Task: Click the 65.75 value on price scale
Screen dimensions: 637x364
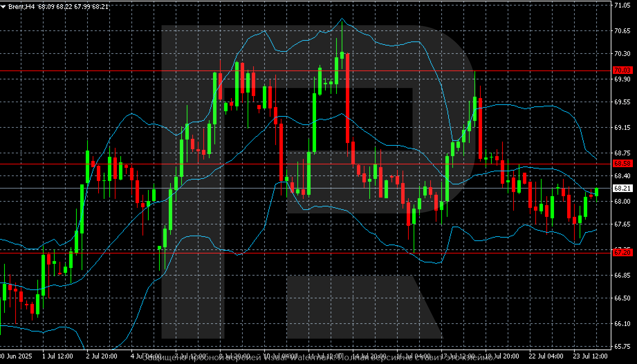Action: coord(622,346)
